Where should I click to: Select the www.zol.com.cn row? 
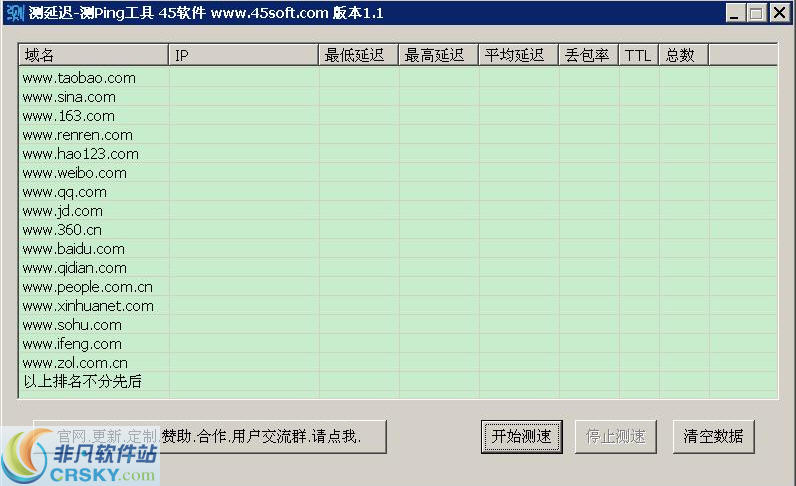[398, 363]
